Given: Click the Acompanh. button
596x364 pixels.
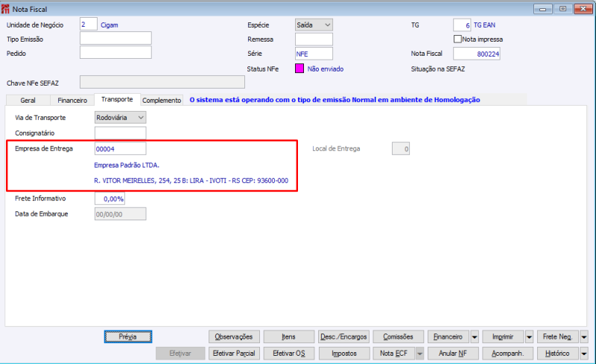Looking at the screenshot, I should 507,354.
